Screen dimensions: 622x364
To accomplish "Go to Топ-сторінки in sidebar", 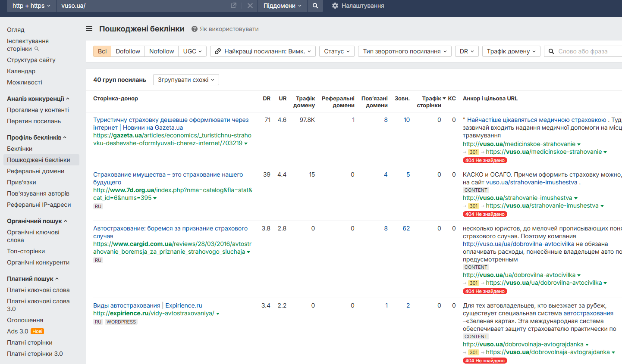I will [26, 251].
